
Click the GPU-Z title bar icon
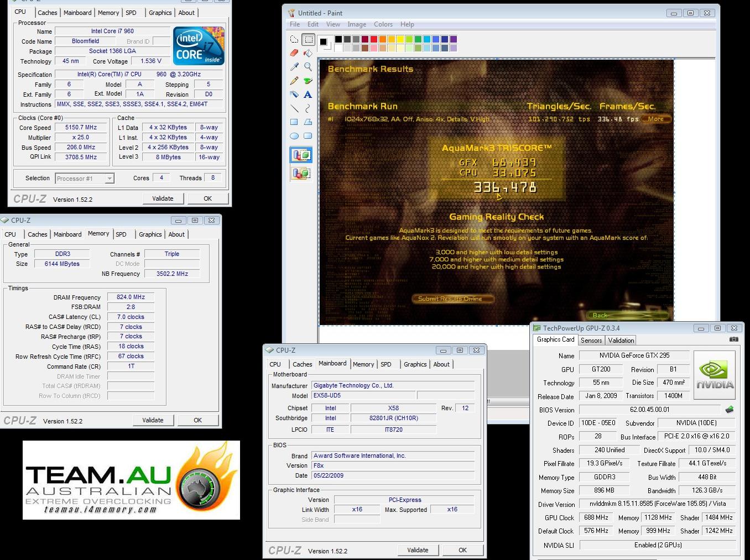[537, 328]
